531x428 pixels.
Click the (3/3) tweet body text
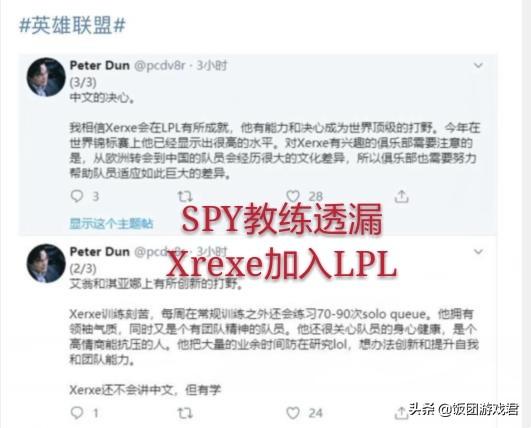[274, 150]
